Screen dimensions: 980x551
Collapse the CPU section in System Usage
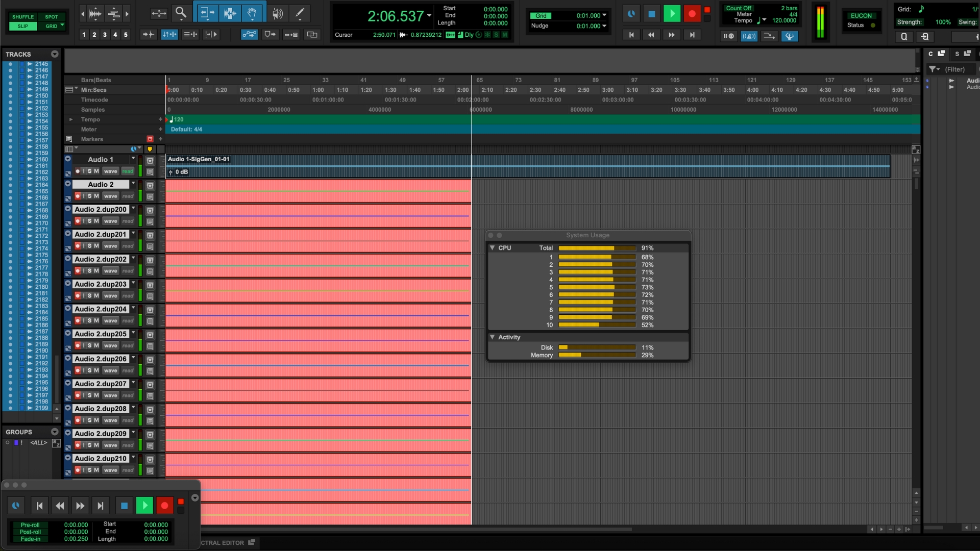point(492,247)
